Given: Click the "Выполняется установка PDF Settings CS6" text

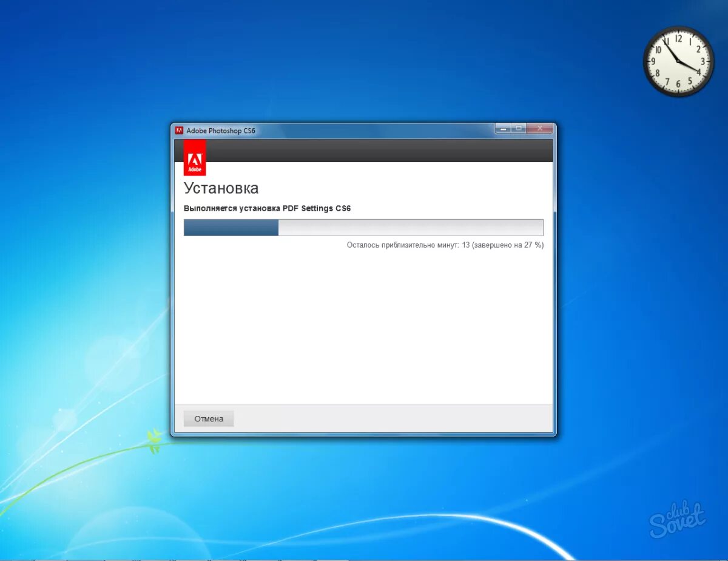Looking at the screenshot, I should pos(268,208).
